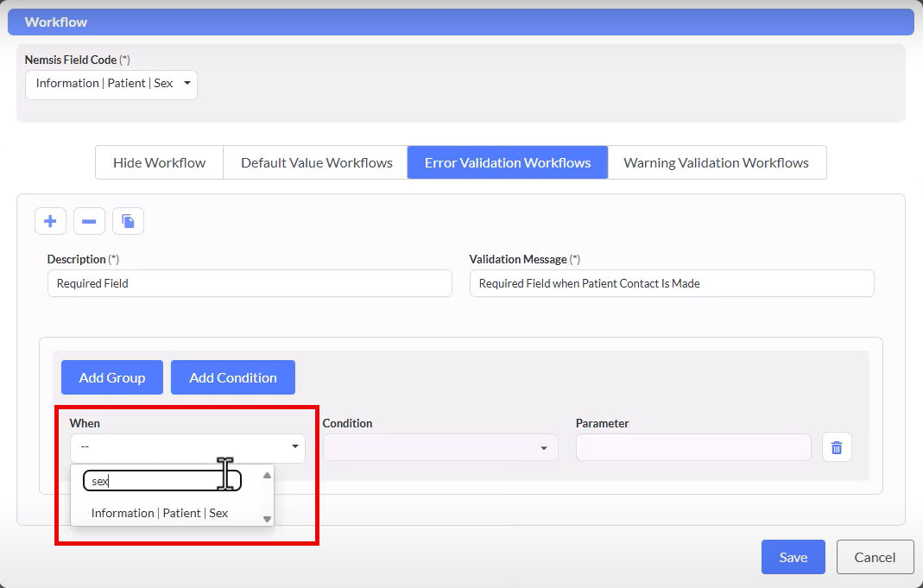
Task: Save the workflow
Action: point(793,557)
